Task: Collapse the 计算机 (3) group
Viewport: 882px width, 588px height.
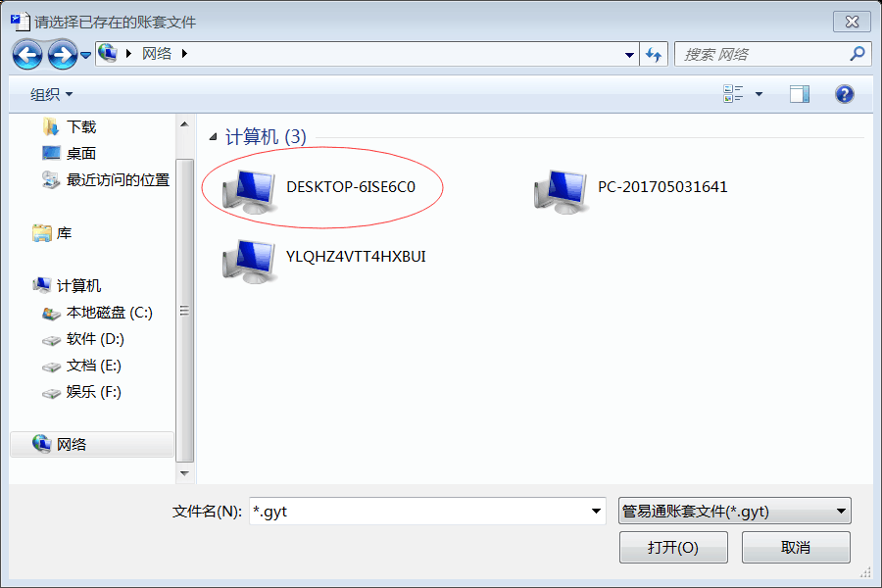Action: click(214, 137)
